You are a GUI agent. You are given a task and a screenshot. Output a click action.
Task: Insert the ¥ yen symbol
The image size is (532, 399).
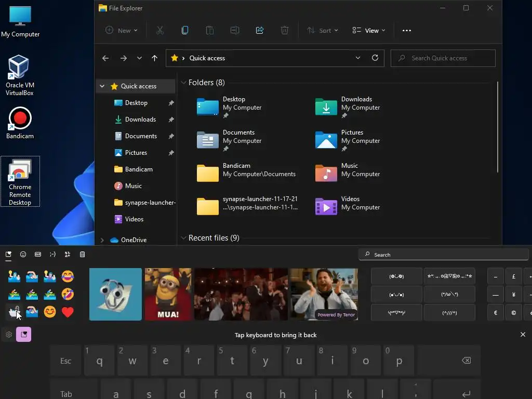click(513, 294)
